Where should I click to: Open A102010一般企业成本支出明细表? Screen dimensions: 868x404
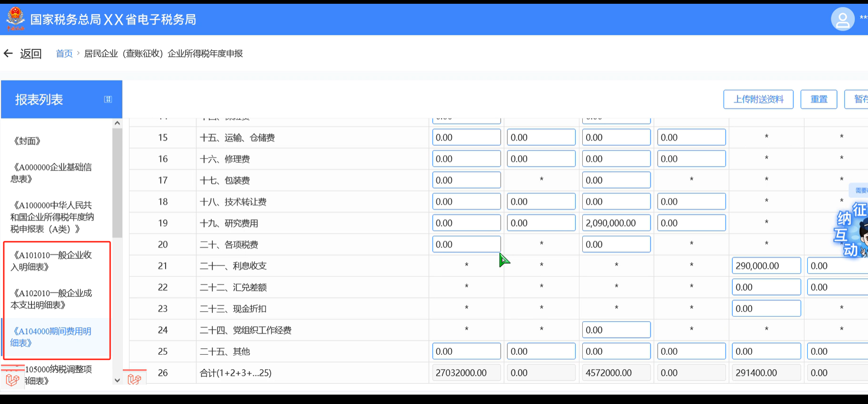click(51, 299)
